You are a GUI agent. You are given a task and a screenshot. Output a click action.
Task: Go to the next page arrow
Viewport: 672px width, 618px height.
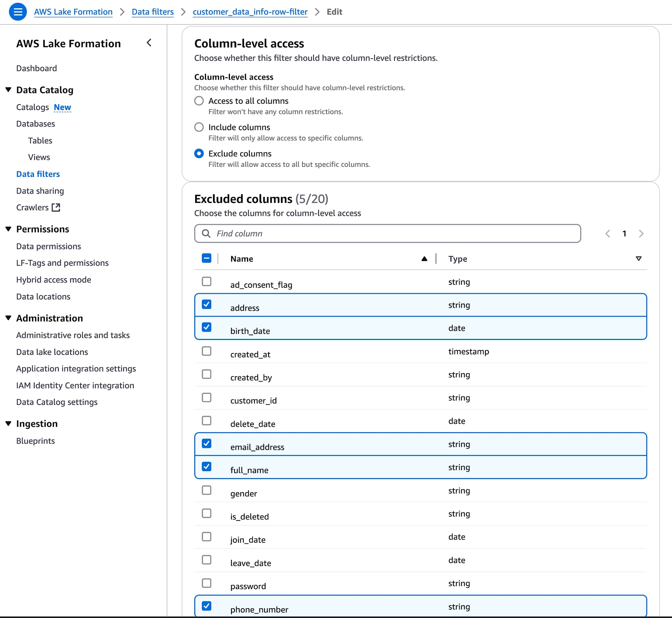click(641, 233)
